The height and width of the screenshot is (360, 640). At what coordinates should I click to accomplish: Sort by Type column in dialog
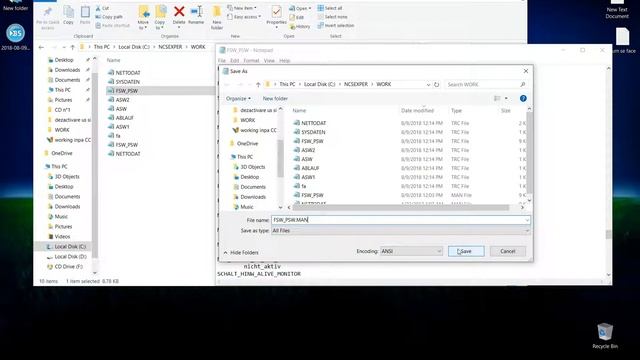pyautogui.click(x=456, y=111)
